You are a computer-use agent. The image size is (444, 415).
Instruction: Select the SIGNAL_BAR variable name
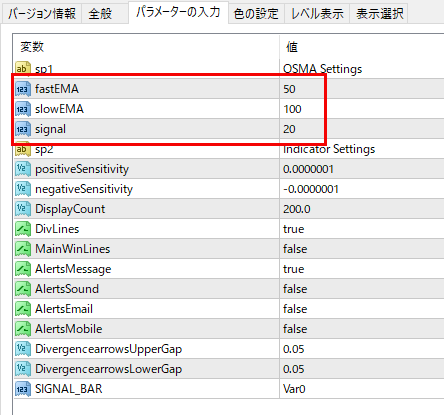pos(69,389)
